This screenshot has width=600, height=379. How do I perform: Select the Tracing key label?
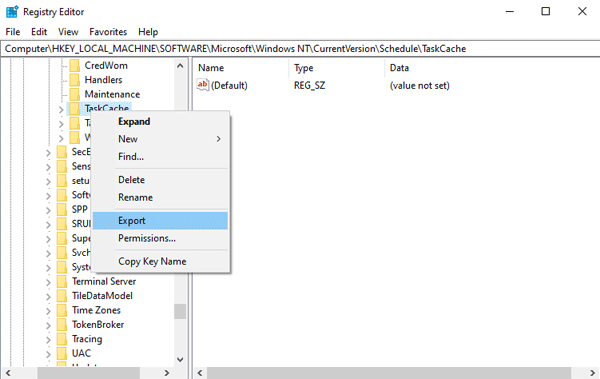pyautogui.click(x=87, y=339)
